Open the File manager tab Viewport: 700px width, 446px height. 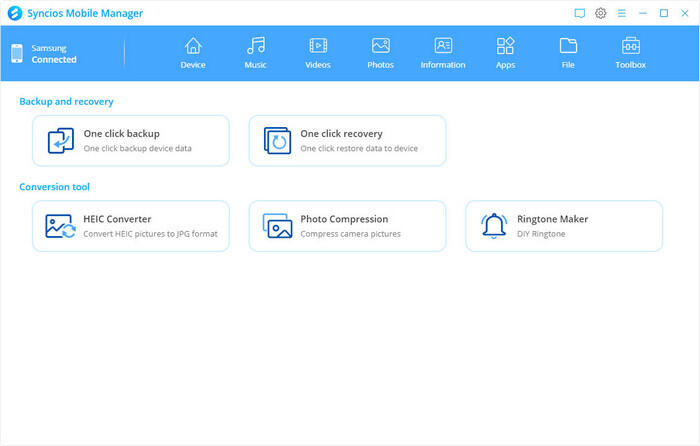pyautogui.click(x=568, y=52)
